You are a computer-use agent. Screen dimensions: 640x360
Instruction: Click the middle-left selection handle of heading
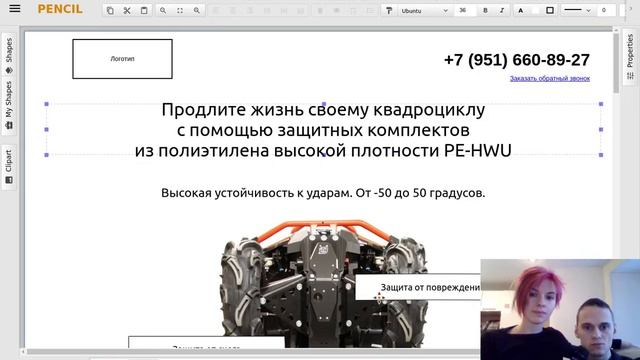pyautogui.click(x=47, y=129)
